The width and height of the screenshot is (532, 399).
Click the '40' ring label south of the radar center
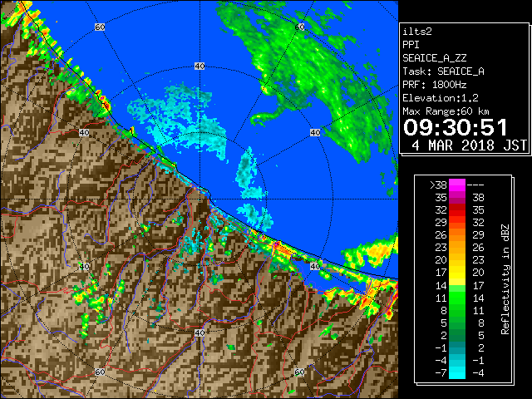(199, 332)
